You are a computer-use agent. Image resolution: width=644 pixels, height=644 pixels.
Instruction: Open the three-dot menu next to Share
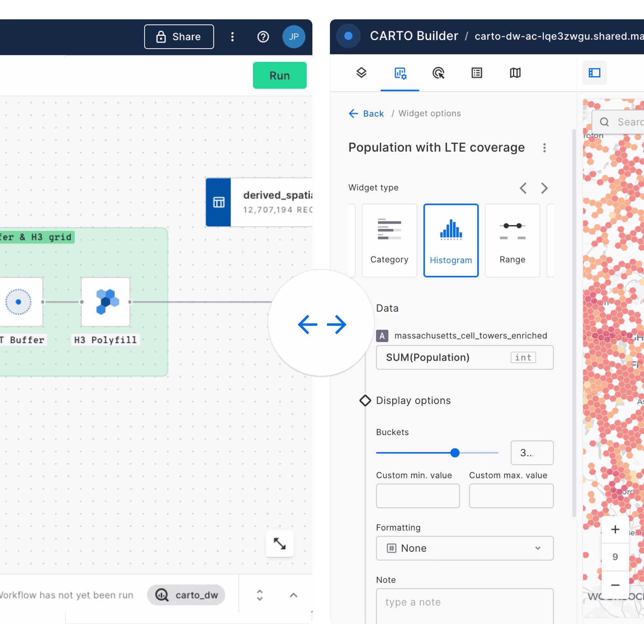[233, 36]
